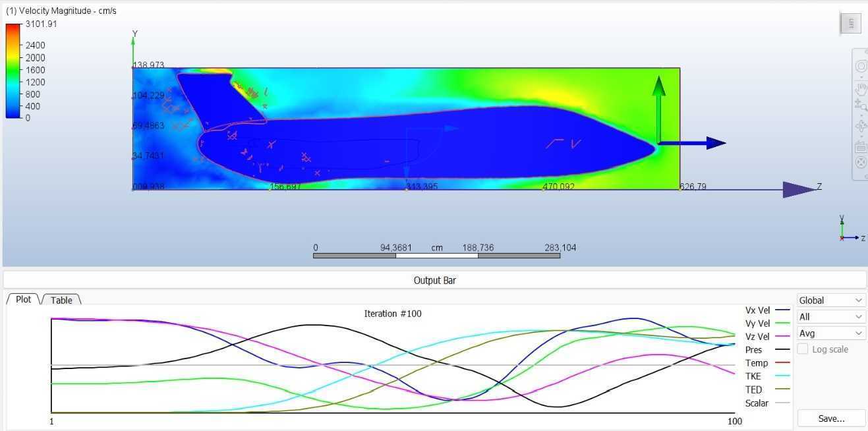Open the All quantities dropdown
The image size is (868, 431).
tap(830, 317)
